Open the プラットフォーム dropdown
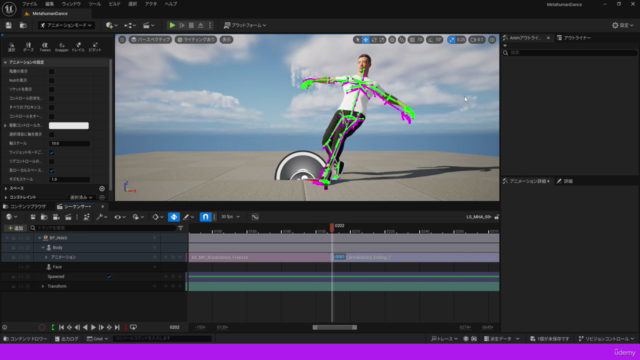The width and height of the screenshot is (640, 360). click(x=245, y=25)
